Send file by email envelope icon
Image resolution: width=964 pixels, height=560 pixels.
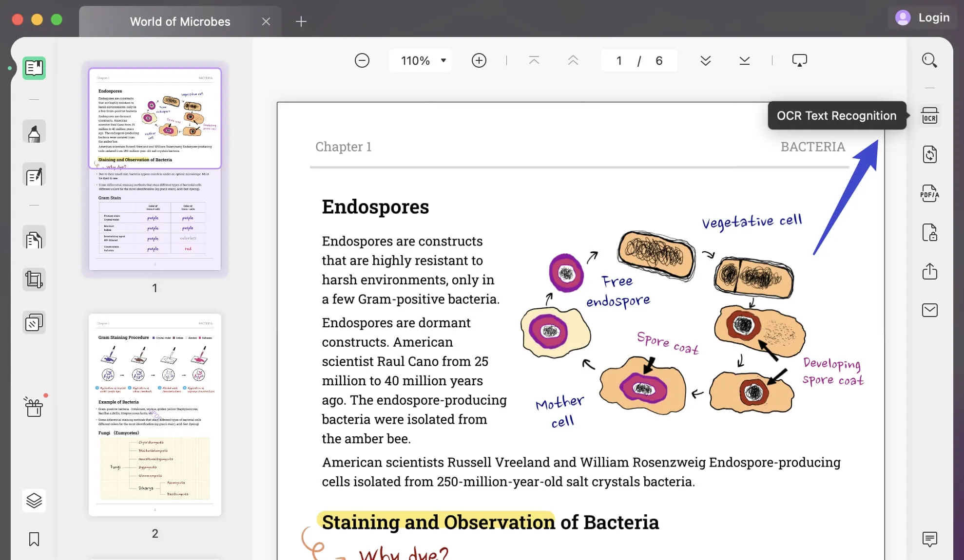click(x=929, y=310)
